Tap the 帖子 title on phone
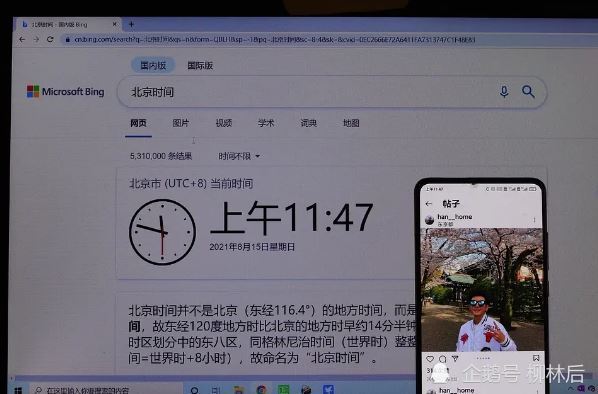 coord(451,204)
